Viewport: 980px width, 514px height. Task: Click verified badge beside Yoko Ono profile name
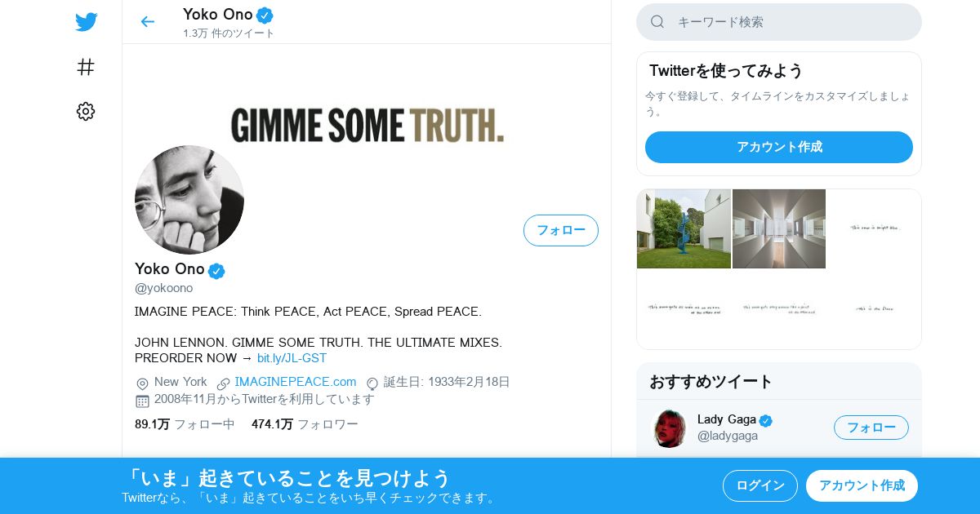pyautogui.click(x=216, y=271)
